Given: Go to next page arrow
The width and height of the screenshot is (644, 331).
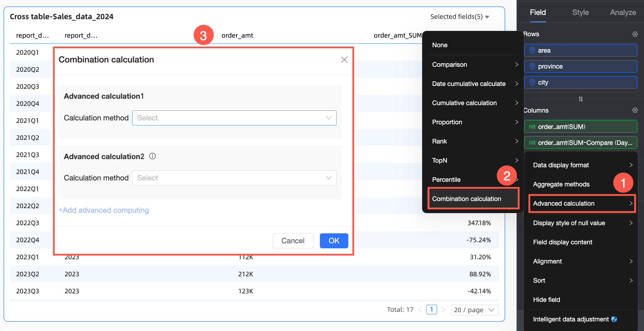Looking at the screenshot, I should coord(443,310).
